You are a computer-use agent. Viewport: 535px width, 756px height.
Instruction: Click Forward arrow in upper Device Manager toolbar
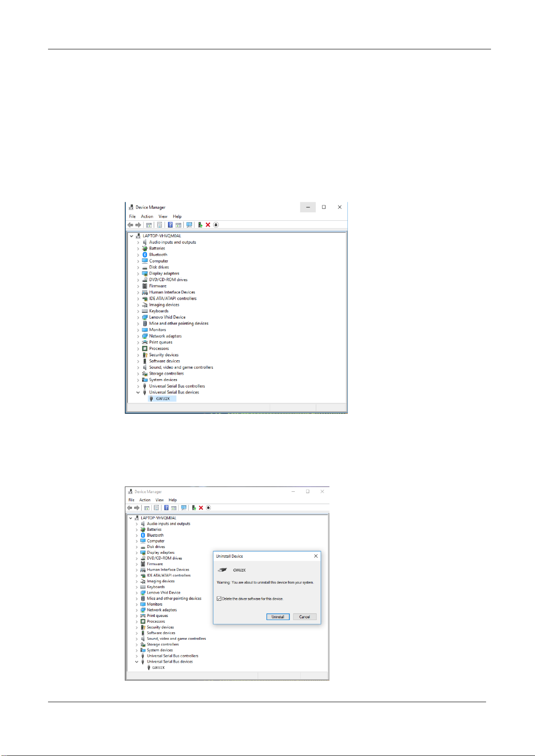pos(138,225)
